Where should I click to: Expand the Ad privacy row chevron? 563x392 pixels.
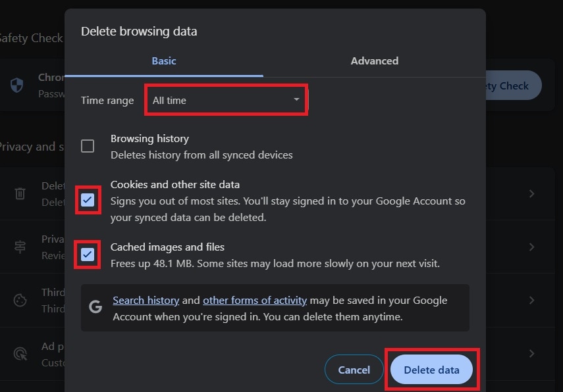coord(532,354)
